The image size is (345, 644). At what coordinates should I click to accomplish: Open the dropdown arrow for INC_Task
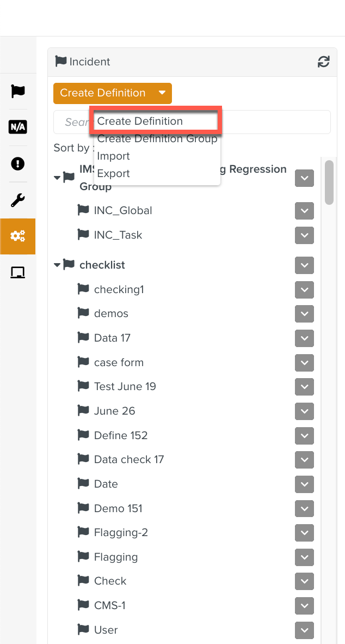pos(305,235)
